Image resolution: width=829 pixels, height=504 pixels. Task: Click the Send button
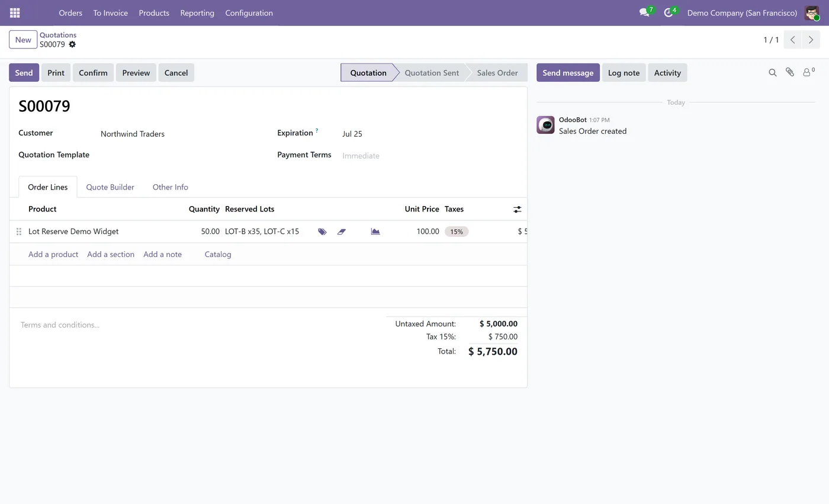tap(24, 72)
